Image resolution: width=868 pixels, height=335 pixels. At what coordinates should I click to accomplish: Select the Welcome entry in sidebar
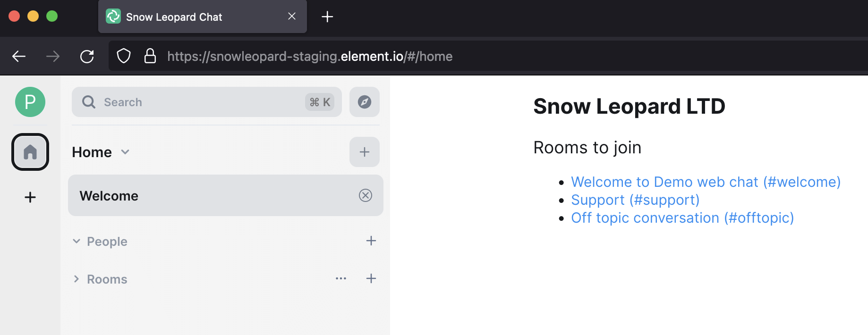point(226,195)
